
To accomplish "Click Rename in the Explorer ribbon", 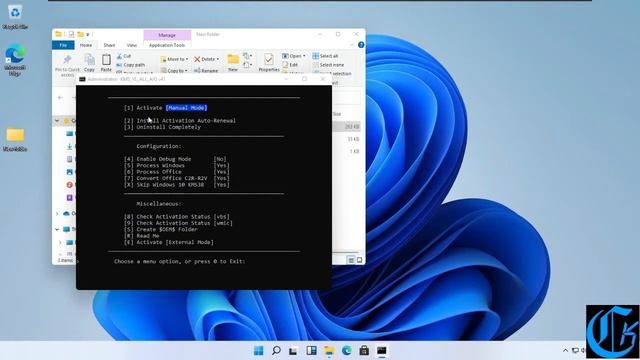I will [x=207, y=71].
